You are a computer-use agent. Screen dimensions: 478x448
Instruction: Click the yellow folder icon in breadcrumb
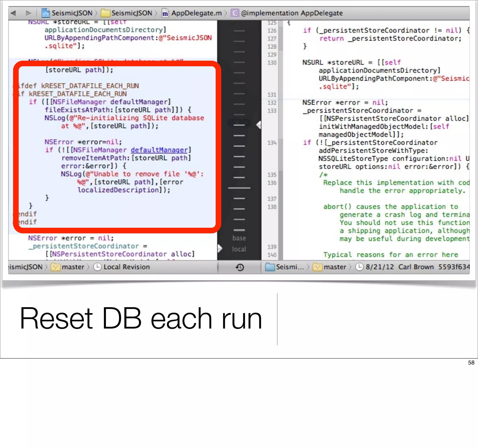(x=105, y=13)
